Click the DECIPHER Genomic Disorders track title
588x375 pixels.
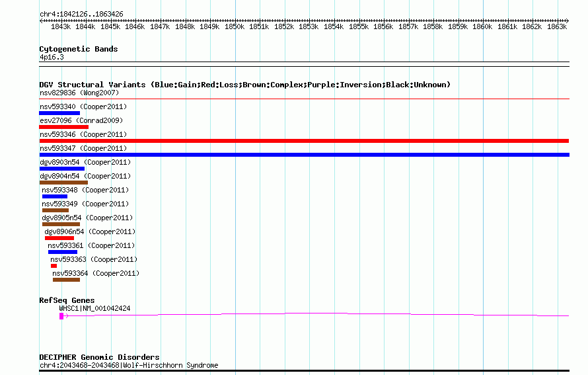click(x=99, y=357)
